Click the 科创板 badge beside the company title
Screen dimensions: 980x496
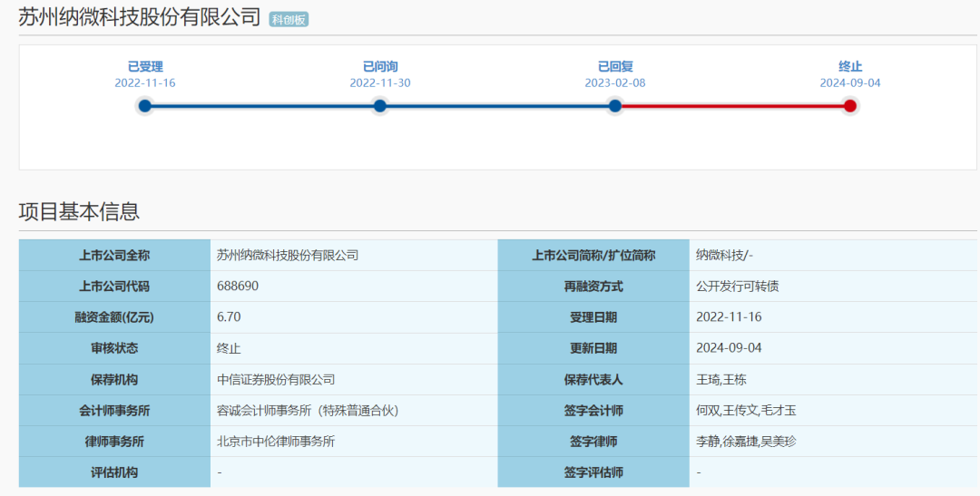pos(289,19)
